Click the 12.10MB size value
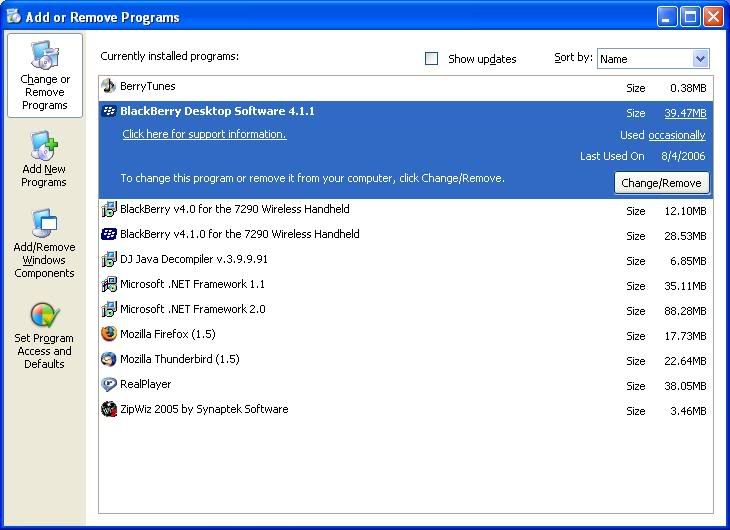The image size is (730, 530). pyautogui.click(x=685, y=211)
